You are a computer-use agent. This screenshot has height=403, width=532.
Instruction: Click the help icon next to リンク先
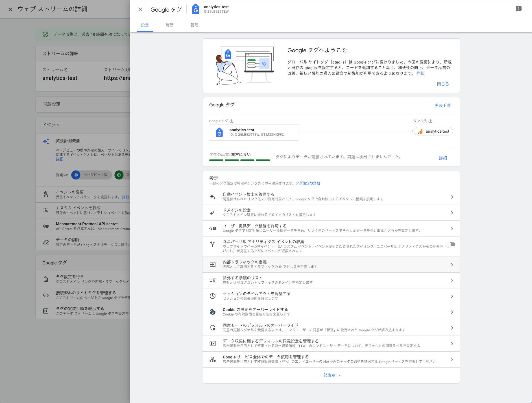(x=430, y=121)
